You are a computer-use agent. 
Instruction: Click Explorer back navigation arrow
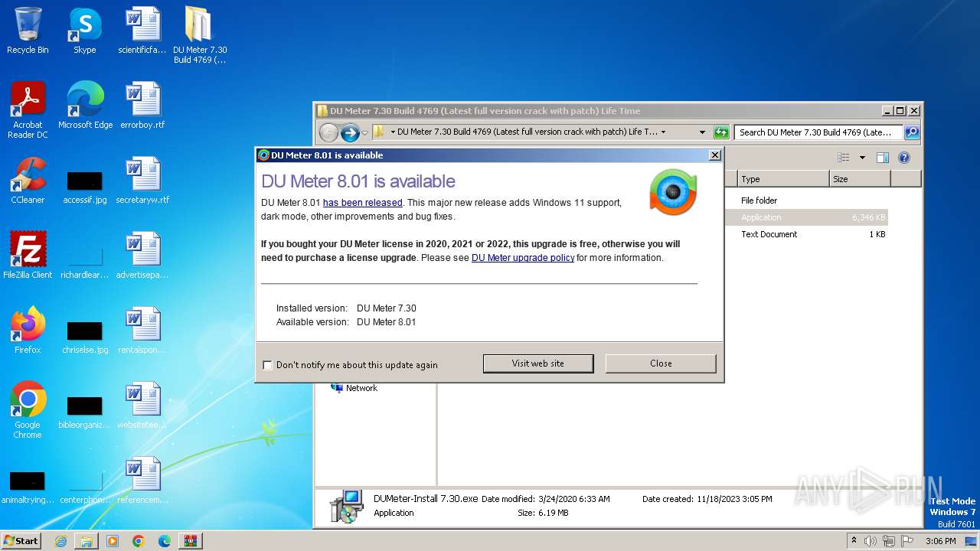click(328, 132)
